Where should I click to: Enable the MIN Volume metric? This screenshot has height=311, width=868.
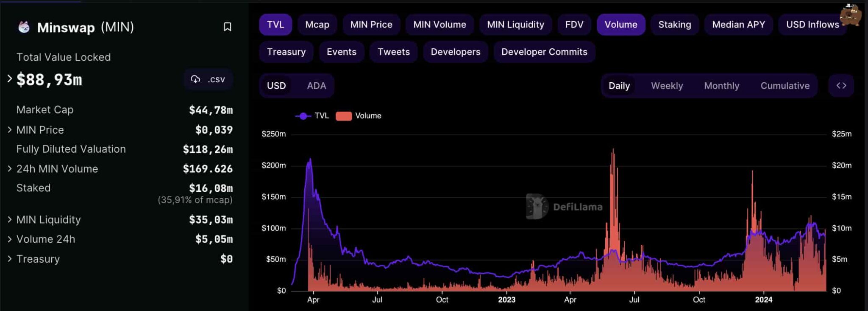pyautogui.click(x=440, y=25)
